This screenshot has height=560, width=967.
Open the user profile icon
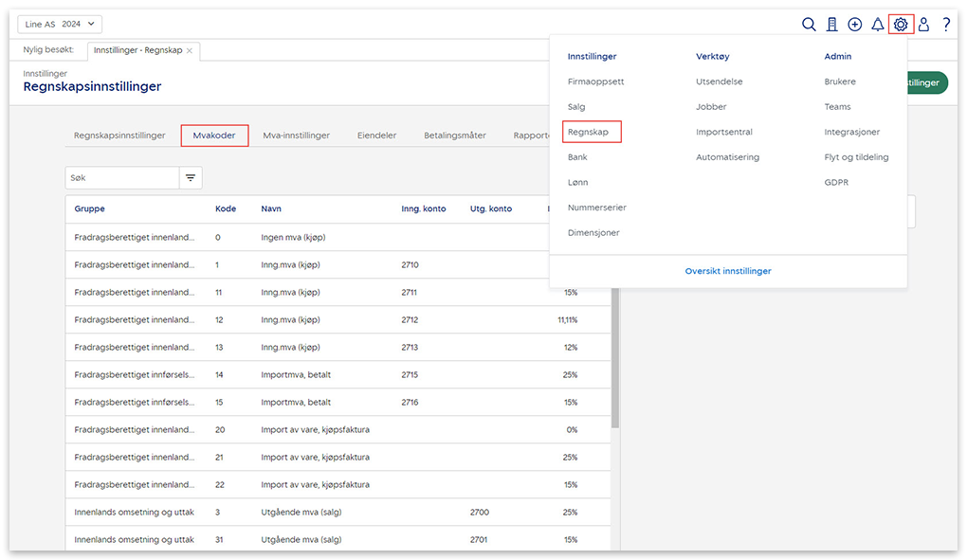click(923, 25)
